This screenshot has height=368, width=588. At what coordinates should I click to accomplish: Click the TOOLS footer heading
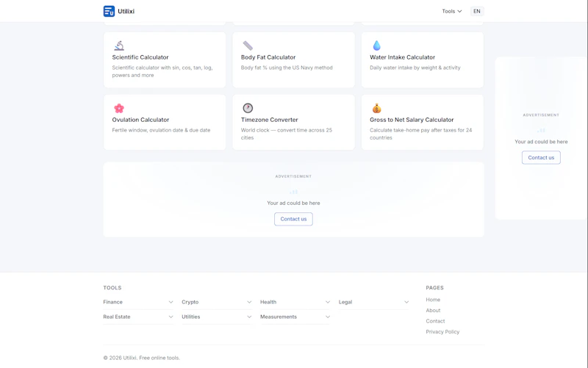tap(112, 288)
